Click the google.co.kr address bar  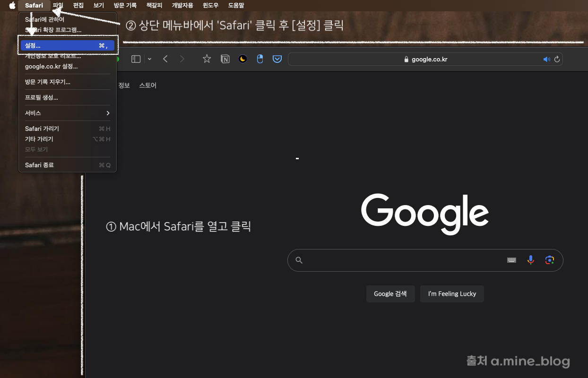click(x=425, y=60)
